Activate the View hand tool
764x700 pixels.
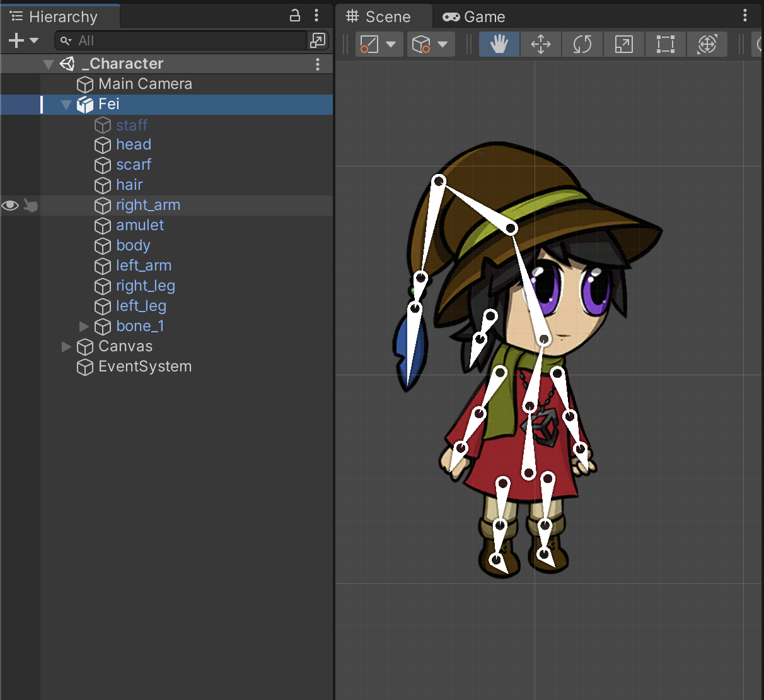(x=499, y=44)
